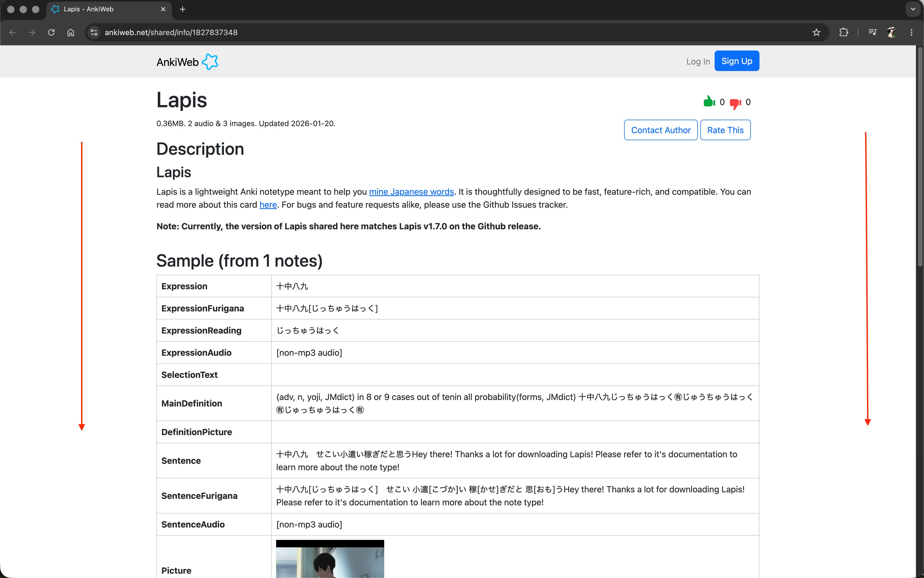
Task: Close the Lapis - AnkiWeb tab
Action: [x=163, y=9]
